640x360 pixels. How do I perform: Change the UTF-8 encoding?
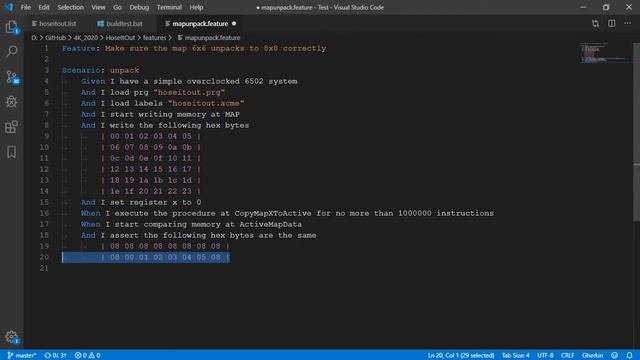point(545,356)
